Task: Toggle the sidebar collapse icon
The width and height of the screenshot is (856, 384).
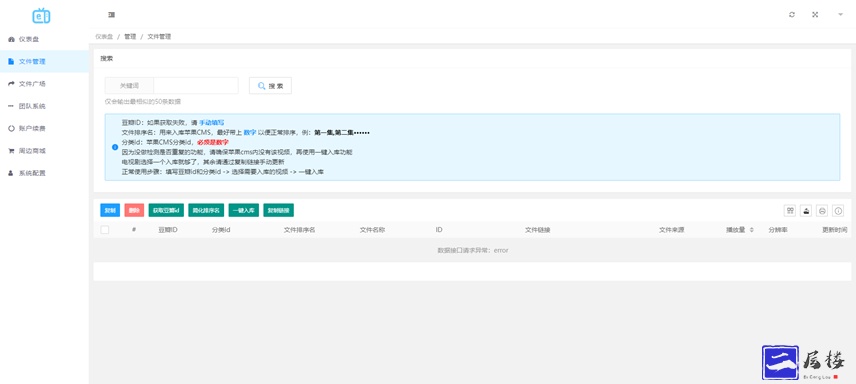Action: (x=111, y=15)
